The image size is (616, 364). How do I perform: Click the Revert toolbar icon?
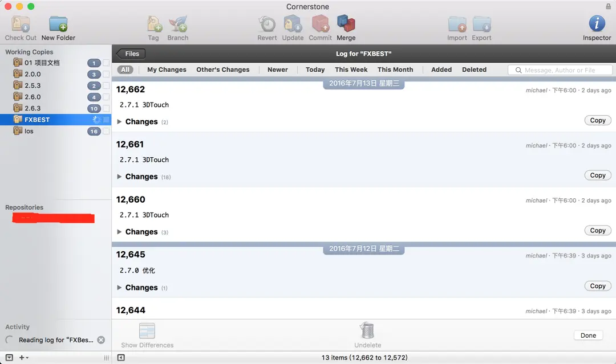(x=267, y=24)
